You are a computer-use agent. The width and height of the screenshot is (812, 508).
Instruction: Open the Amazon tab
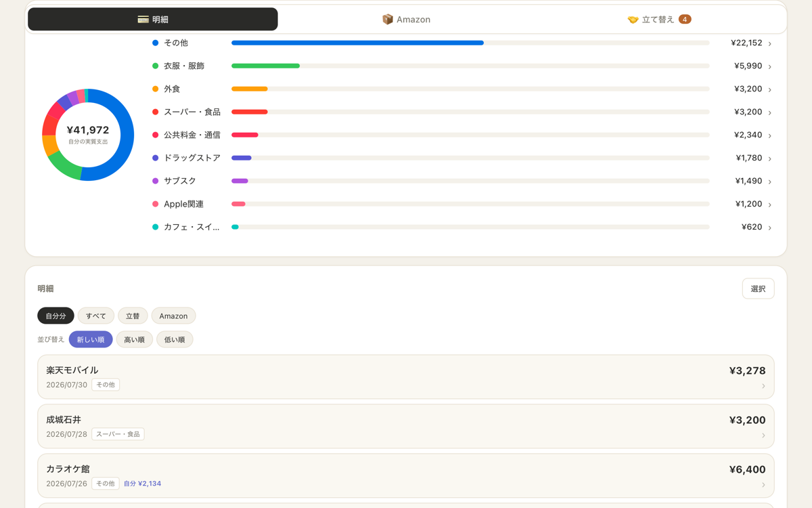point(406,19)
